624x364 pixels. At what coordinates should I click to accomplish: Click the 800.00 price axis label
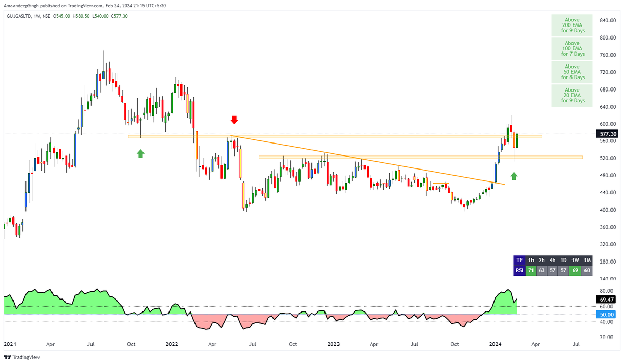coord(607,38)
